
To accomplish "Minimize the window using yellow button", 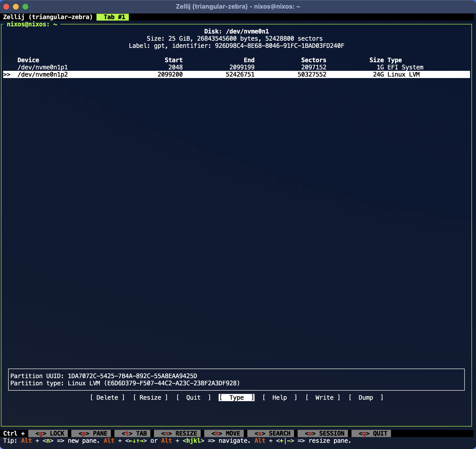I will tap(16, 7).
